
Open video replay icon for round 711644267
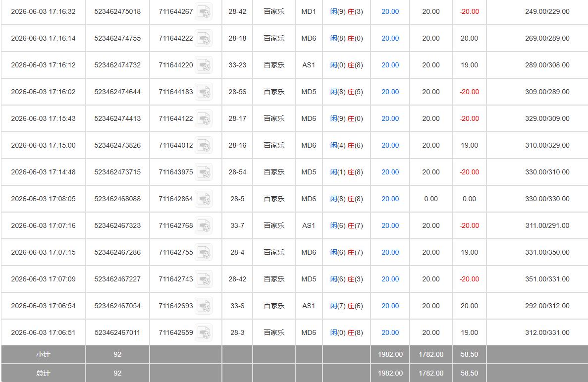[204, 11]
